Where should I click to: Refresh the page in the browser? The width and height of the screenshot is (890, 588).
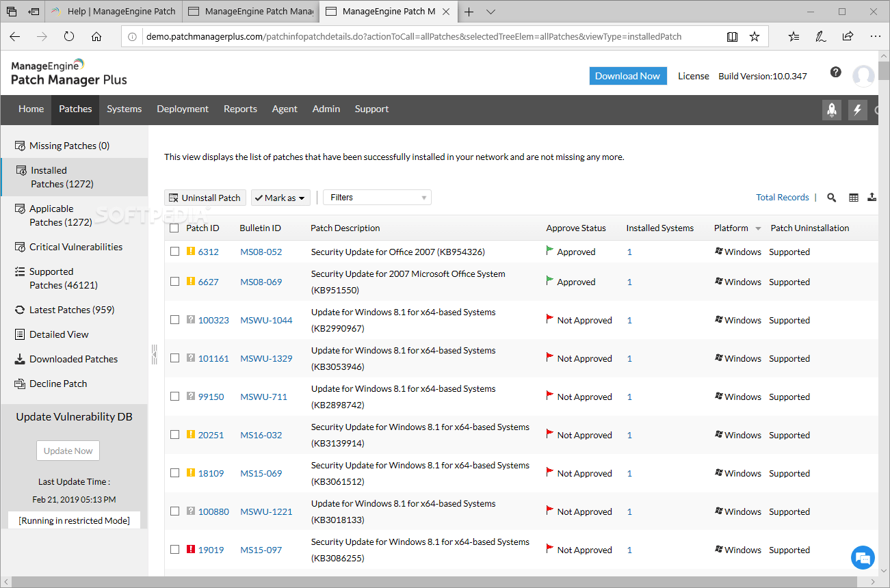pyautogui.click(x=69, y=37)
